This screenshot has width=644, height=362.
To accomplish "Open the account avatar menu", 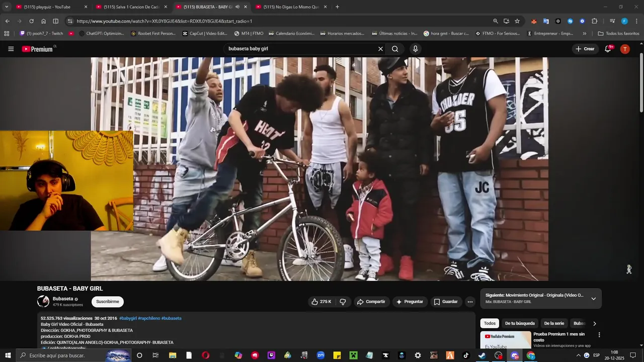I will [x=625, y=49].
